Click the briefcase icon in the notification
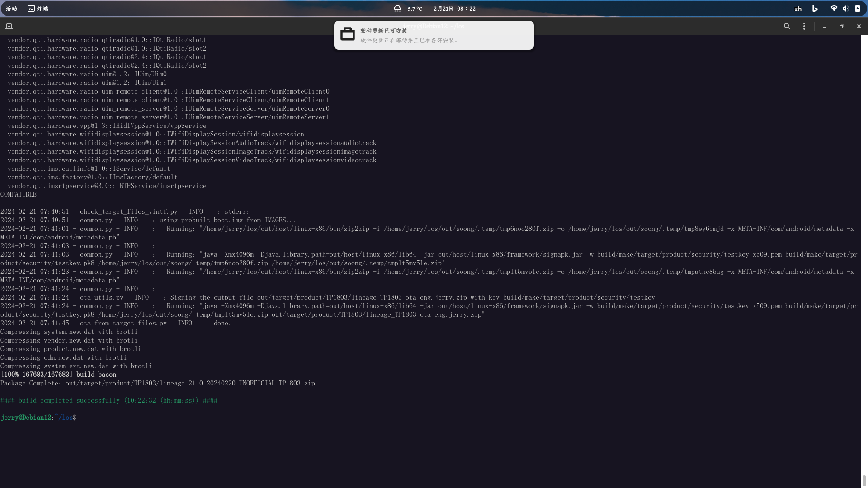The image size is (868, 488). (348, 34)
